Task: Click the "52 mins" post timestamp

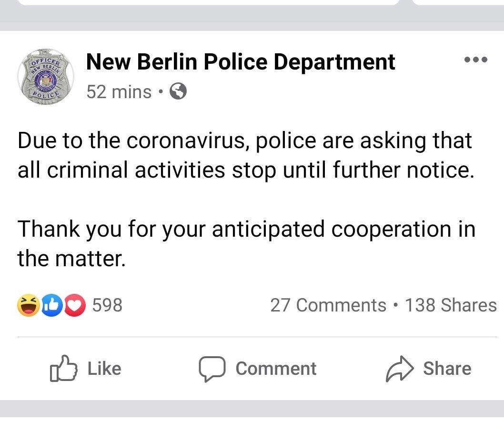Action: pyautogui.click(x=119, y=91)
